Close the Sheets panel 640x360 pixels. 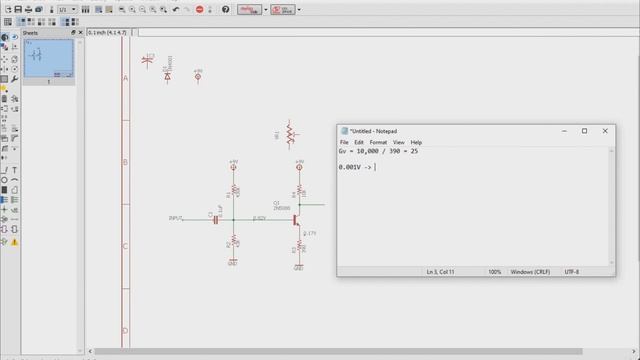click(80, 32)
